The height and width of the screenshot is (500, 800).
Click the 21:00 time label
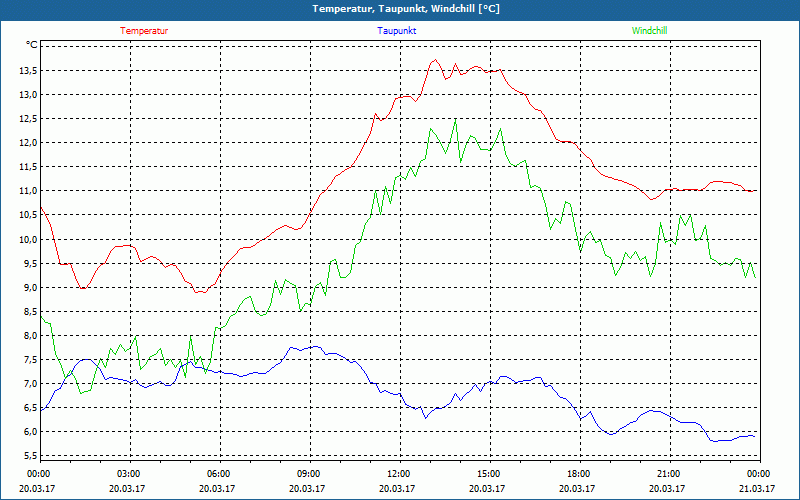pos(668,474)
